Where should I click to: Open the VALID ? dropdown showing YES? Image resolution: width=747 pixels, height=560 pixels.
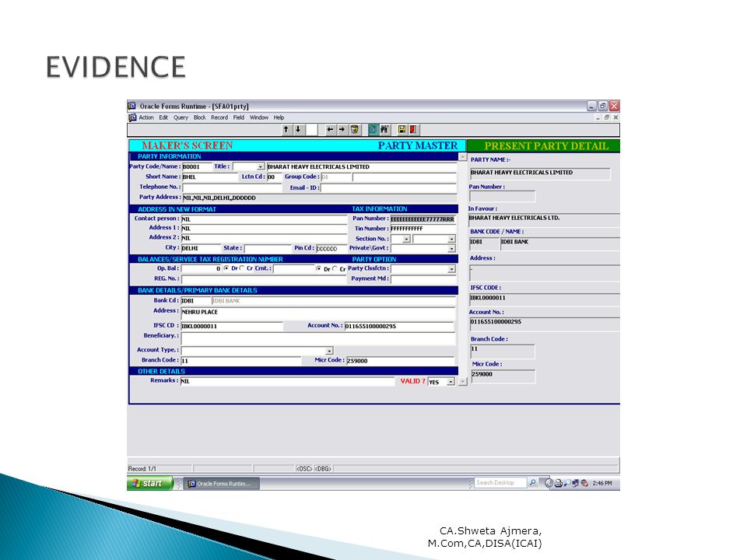coord(451,382)
